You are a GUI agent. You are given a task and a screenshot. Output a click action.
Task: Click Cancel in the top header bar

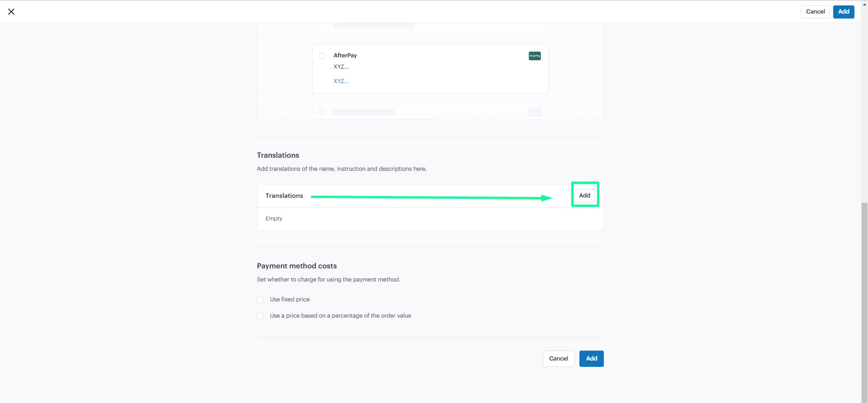815,12
